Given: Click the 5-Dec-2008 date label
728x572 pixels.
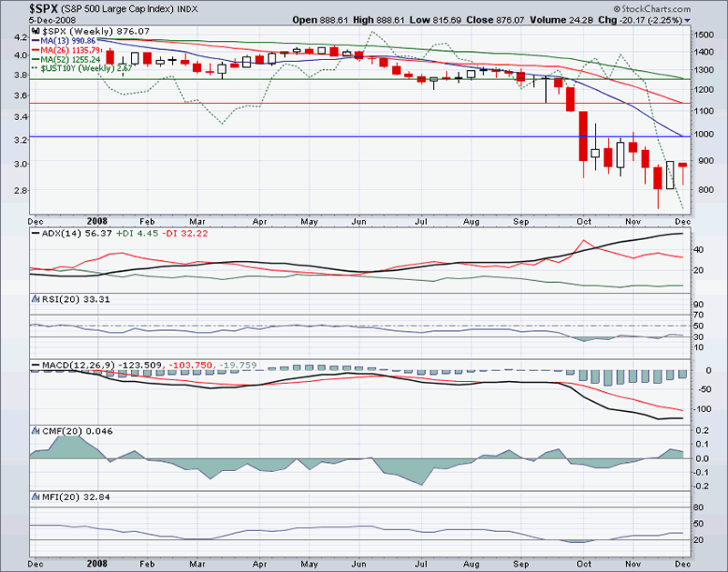Looking at the screenshot, I should pyautogui.click(x=52, y=20).
